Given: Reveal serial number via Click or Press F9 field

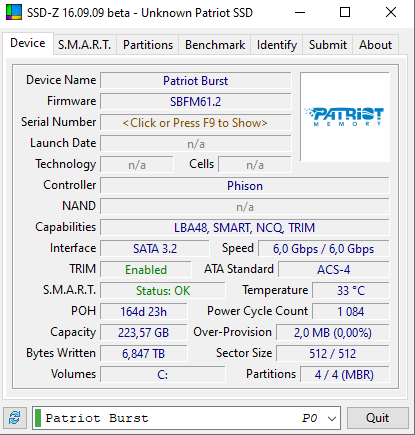Looking at the screenshot, I should coord(196,123).
